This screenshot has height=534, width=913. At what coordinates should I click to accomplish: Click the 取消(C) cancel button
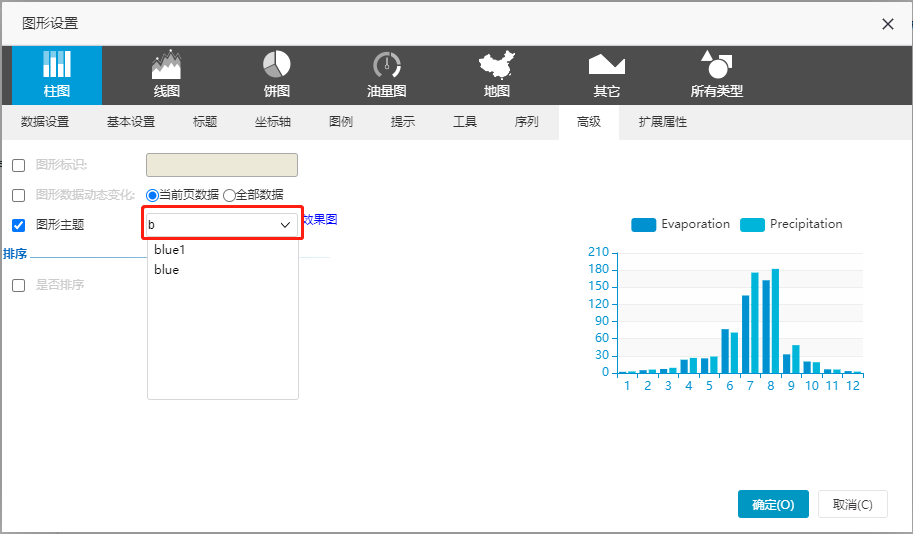coord(852,504)
